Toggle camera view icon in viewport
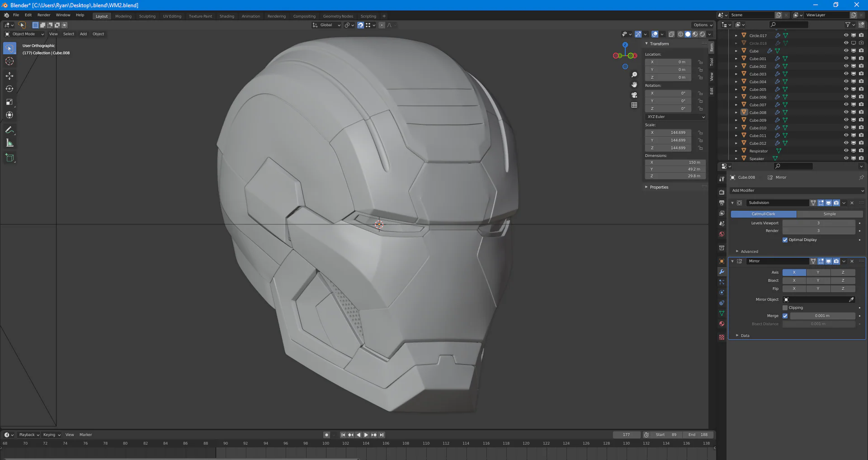 point(634,95)
